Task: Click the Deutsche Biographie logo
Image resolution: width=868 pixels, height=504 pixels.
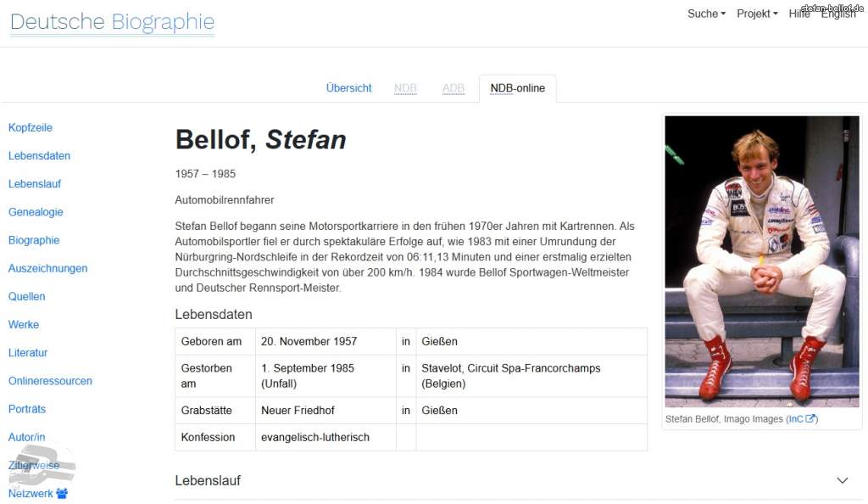Action: coord(111,22)
